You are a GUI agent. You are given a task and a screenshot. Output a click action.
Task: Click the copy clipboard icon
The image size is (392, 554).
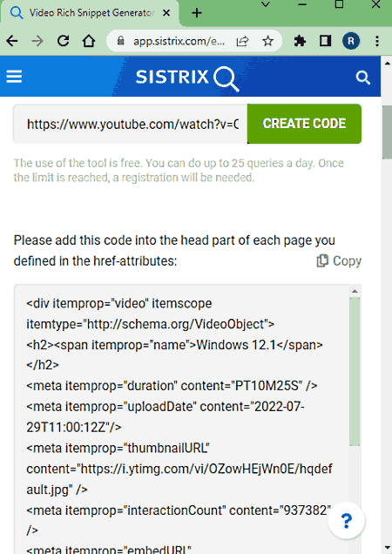click(x=322, y=260)
